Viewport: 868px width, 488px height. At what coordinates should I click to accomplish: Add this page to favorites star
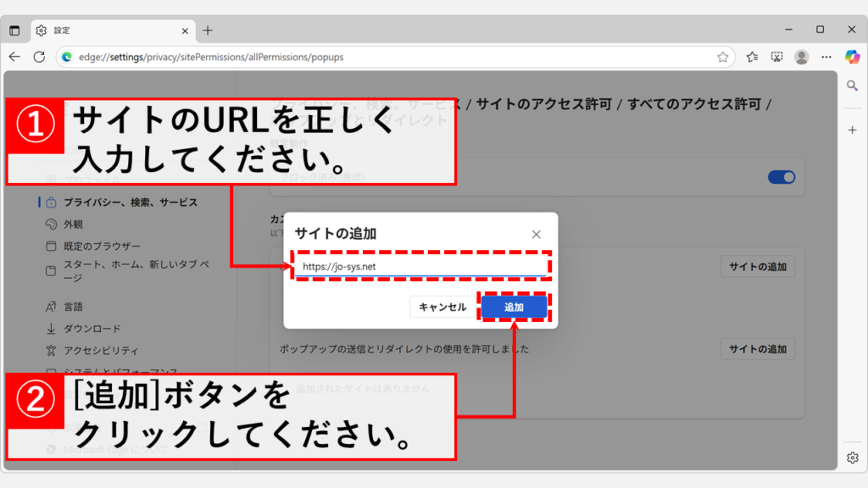pos(722,57)
